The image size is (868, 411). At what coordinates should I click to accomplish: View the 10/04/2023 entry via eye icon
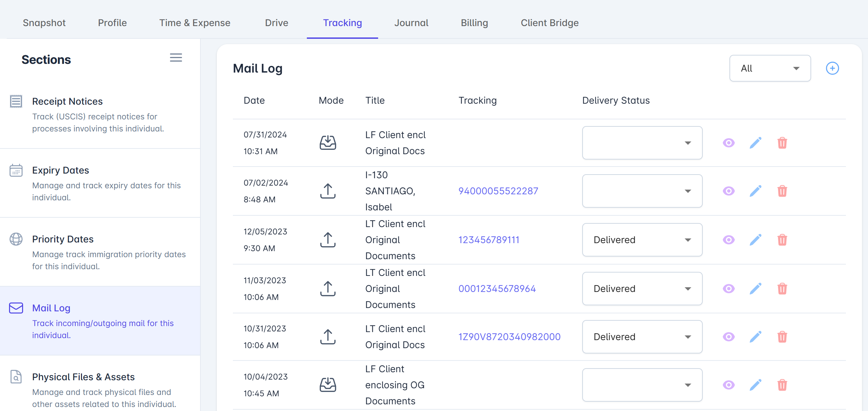(728, 385)
